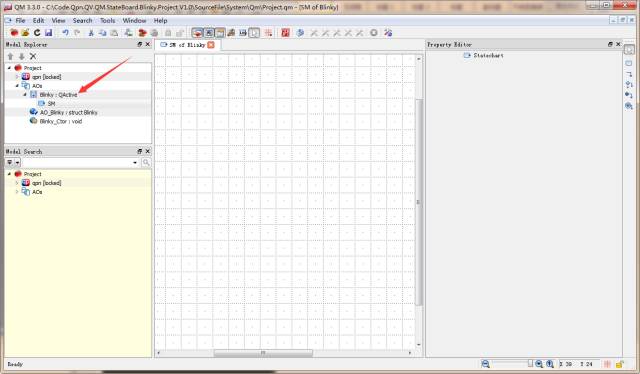Select the transition arrow tool
This screenshot has height=374, width=640.
(629, 74)
